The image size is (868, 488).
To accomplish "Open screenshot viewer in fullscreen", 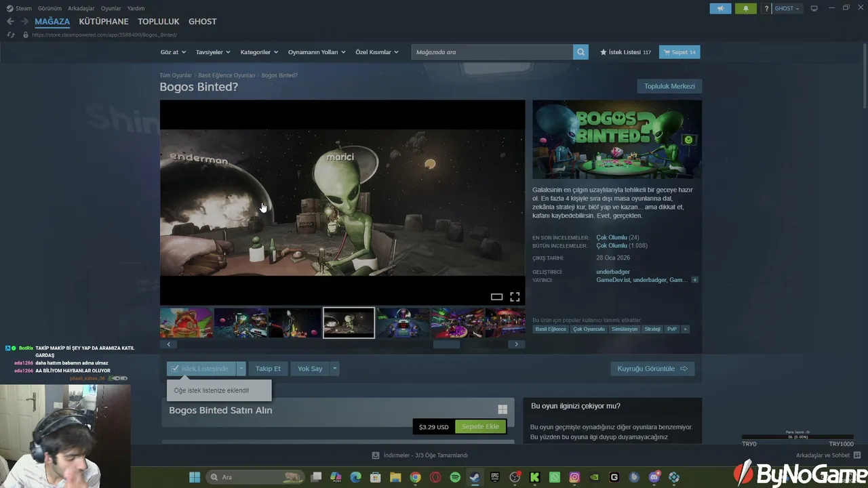I will 515,297.
